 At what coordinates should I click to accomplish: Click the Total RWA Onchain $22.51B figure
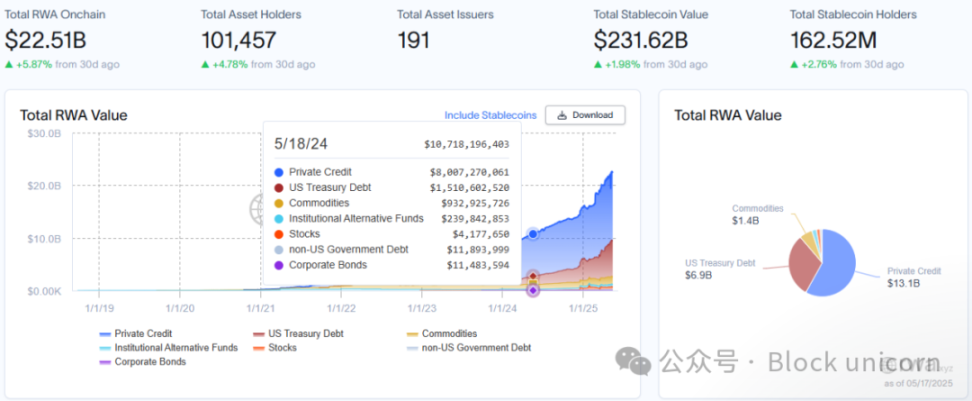coord(46,40)
